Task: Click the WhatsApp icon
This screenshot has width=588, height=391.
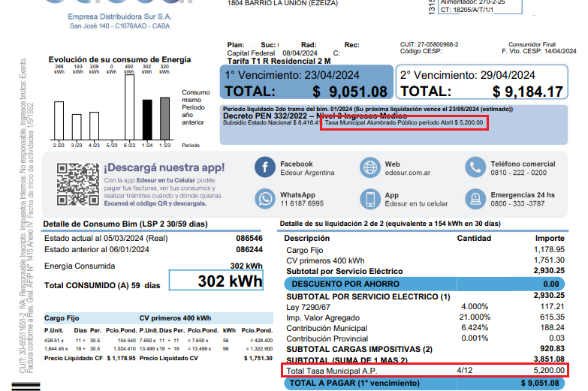Action: click(x=265, y=199)
